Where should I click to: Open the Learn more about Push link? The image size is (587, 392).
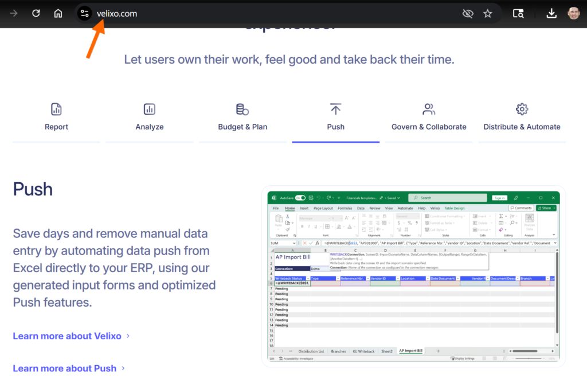pyautogui.click(x=64, y=369)
